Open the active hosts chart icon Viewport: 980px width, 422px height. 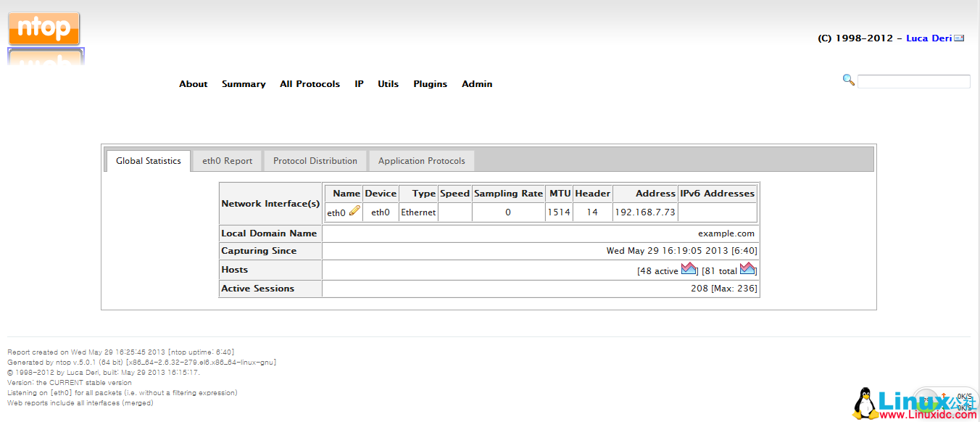point(689,269)
